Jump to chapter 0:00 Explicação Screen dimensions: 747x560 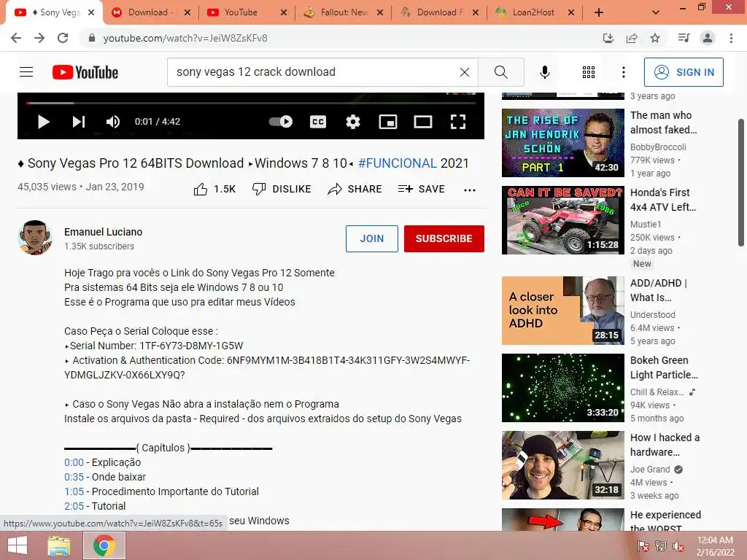click(x=74, y=462)
